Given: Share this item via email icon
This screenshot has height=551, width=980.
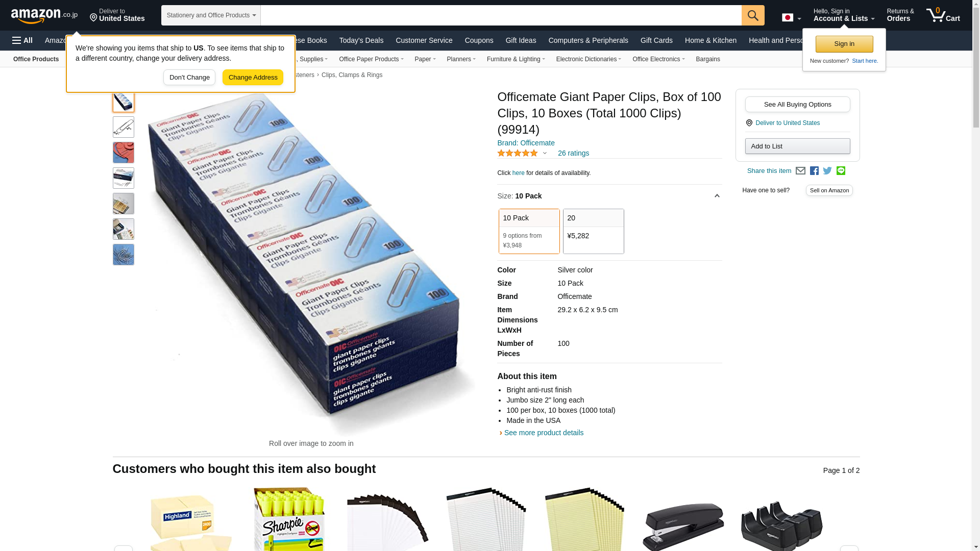Looking at the screenshot, I should coord(800,171).
